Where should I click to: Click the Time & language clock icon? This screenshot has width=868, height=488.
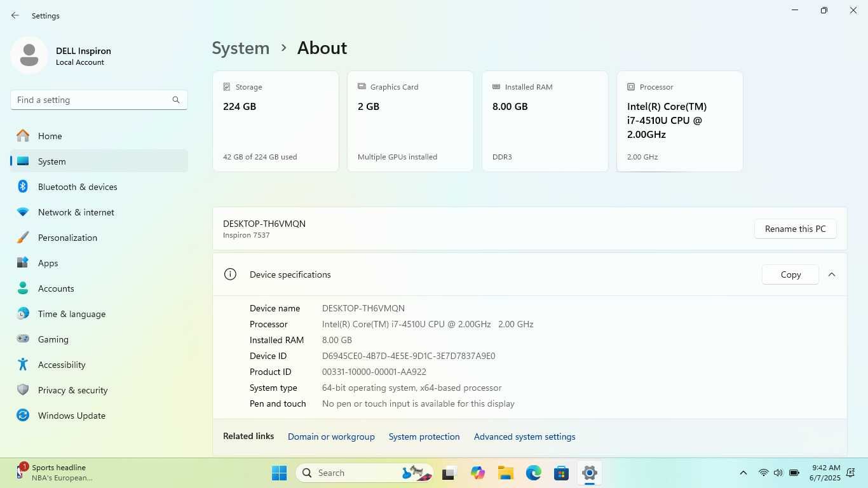pyautogui.click(x=23, y=314)
